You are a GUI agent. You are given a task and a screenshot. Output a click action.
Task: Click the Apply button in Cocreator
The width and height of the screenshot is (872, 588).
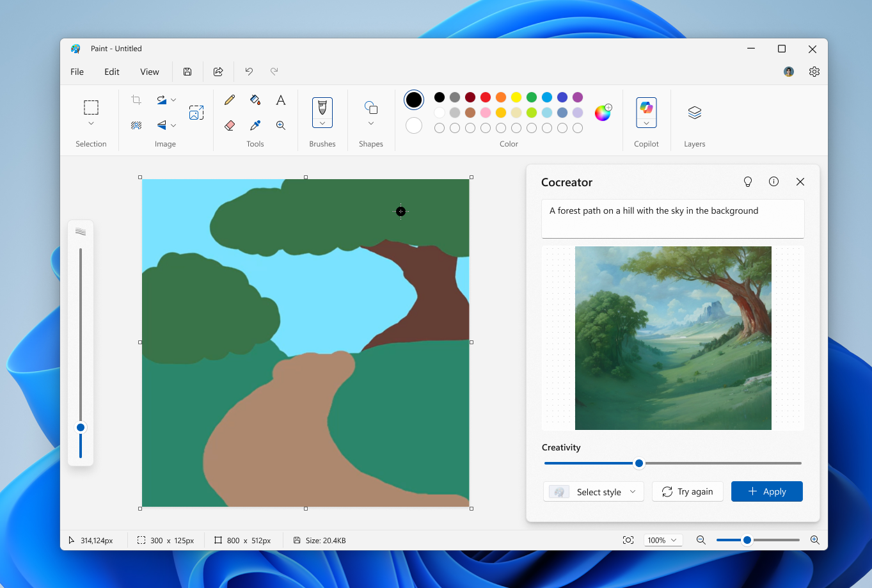[766, 491]
